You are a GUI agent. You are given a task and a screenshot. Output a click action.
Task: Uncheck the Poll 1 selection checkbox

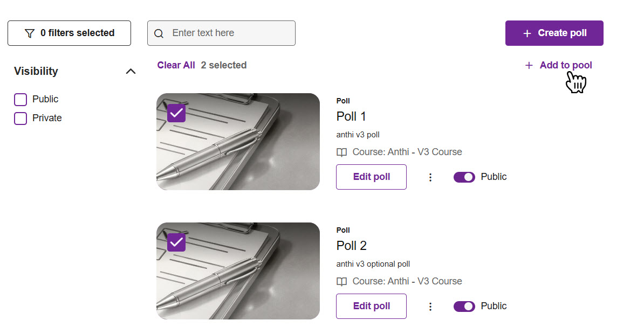pyautogui.click(x=176, y=113)
